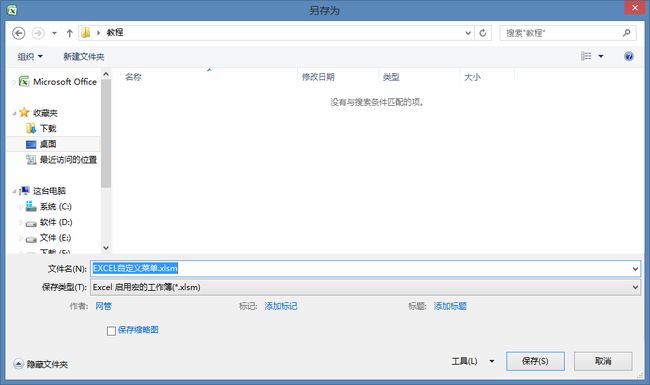The width and height of the screenshot is (650, 385).
Task: Click the folder icon in address bar
Action: pos(86,33)
